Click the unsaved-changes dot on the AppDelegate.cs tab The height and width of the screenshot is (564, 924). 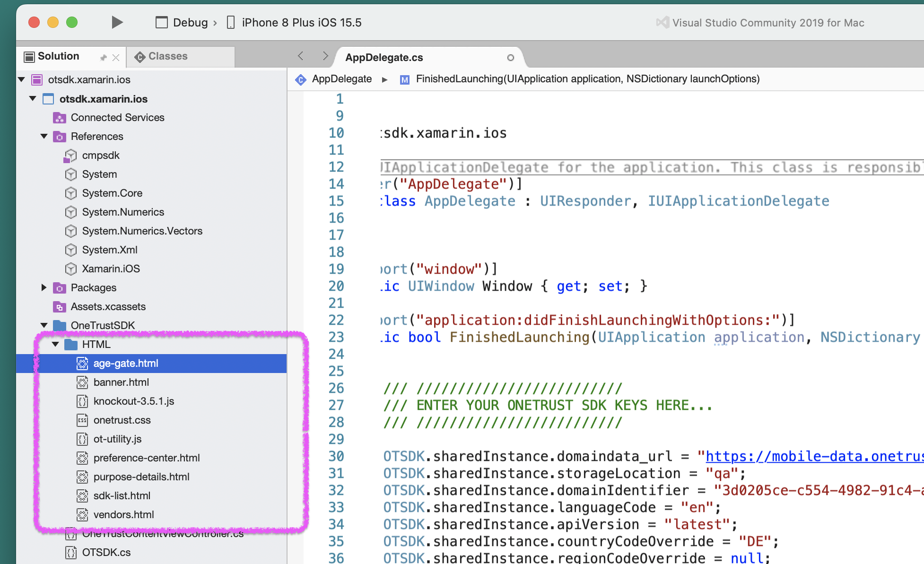(x=510, y=58)
